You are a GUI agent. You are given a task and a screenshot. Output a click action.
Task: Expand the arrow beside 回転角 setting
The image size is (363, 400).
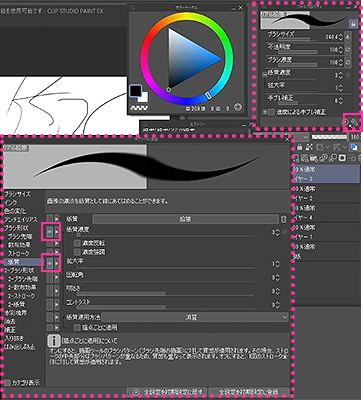pyautogui.click(x=57, y=278)
